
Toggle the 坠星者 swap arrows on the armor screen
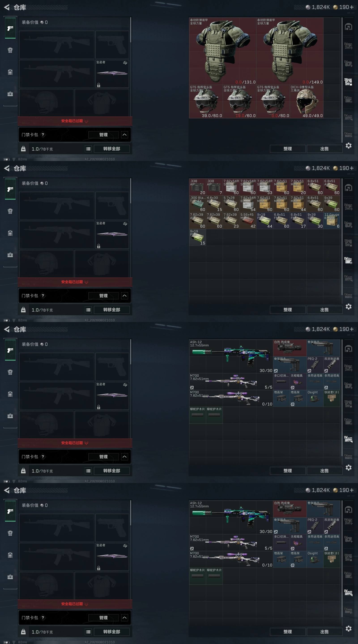point(125,63)
